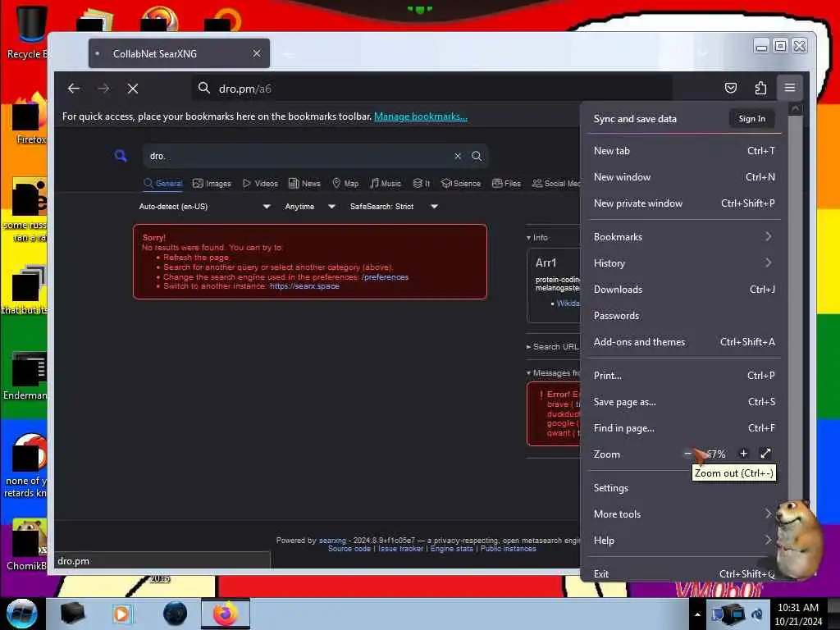840x630 pixels.
Task: Open Downloads from the menu
Action: 683,290
